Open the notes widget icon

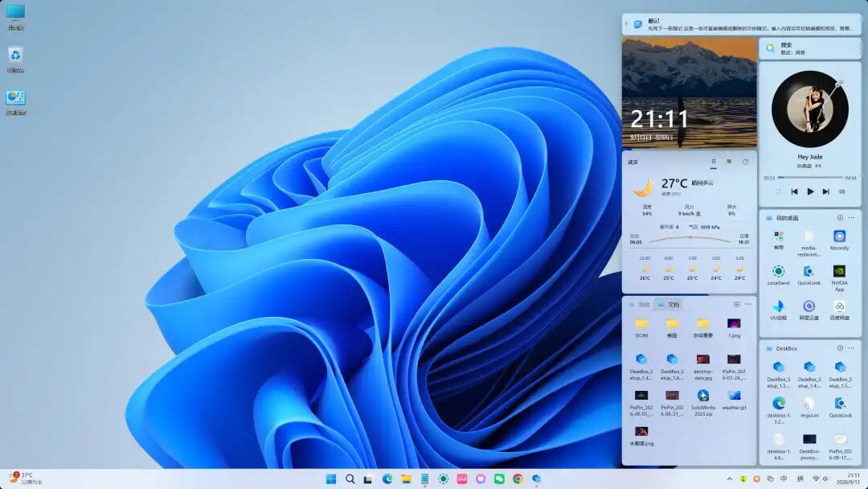click(x=637, y=24)
